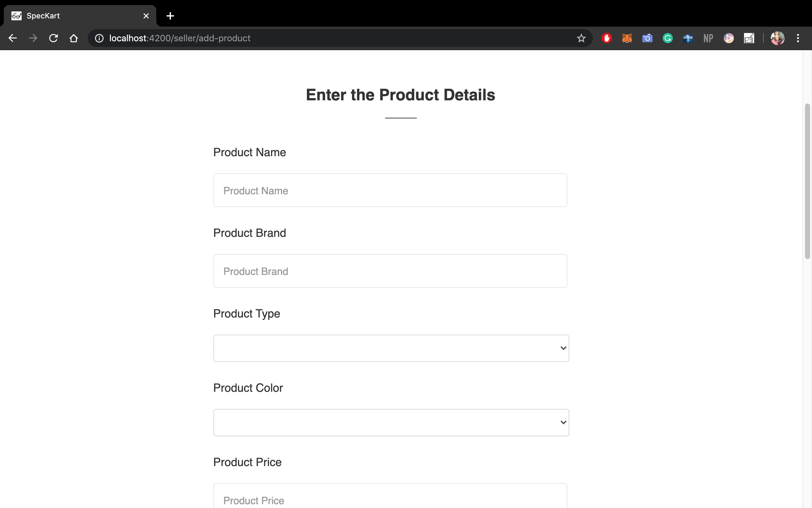Click the Product Name input field
812x508 pixels.
(390, 190)
